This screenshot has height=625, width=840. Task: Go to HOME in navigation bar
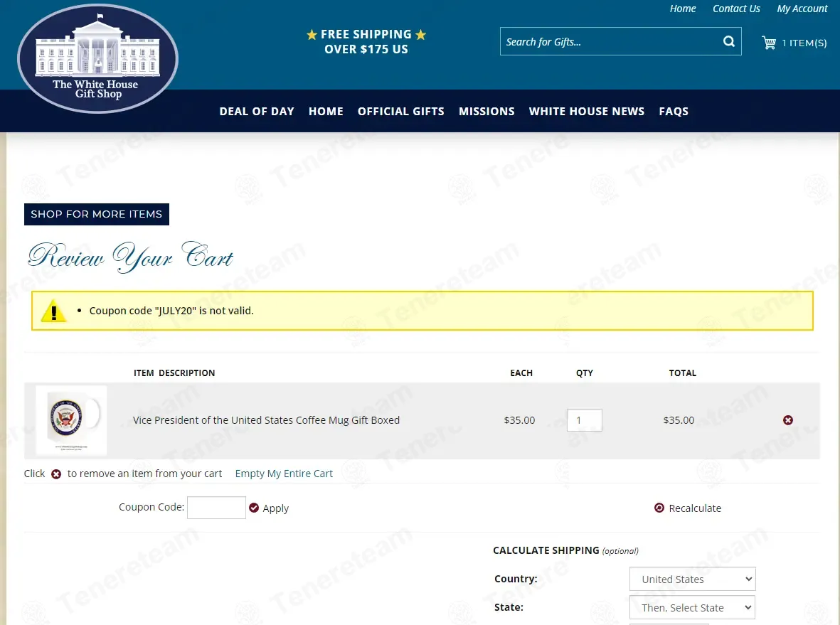326,112
